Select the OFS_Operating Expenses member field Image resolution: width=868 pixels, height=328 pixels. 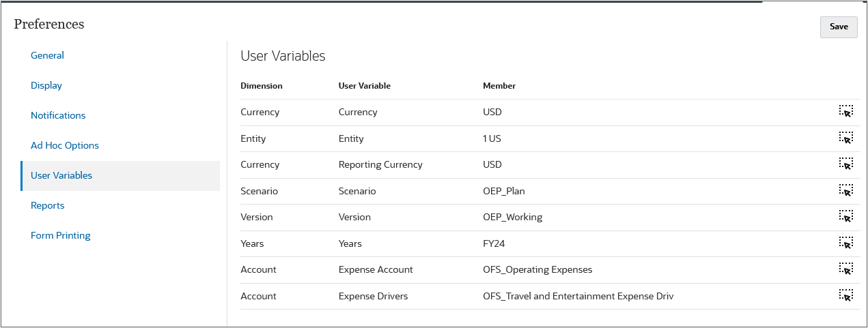[x=537, y=269]
